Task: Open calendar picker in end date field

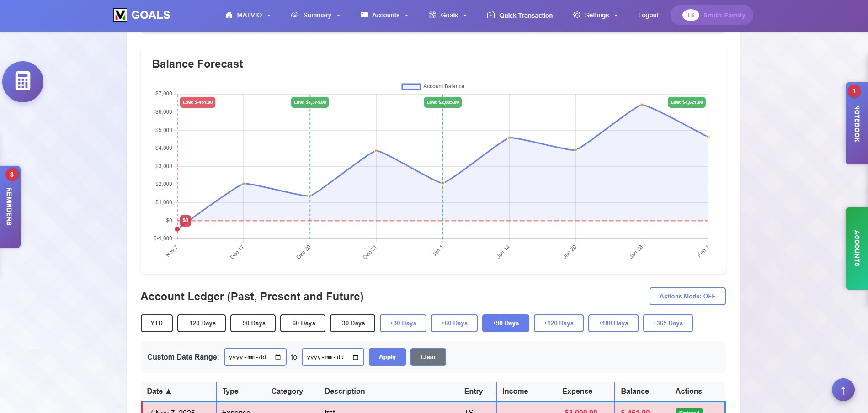Action: point(356,357)
